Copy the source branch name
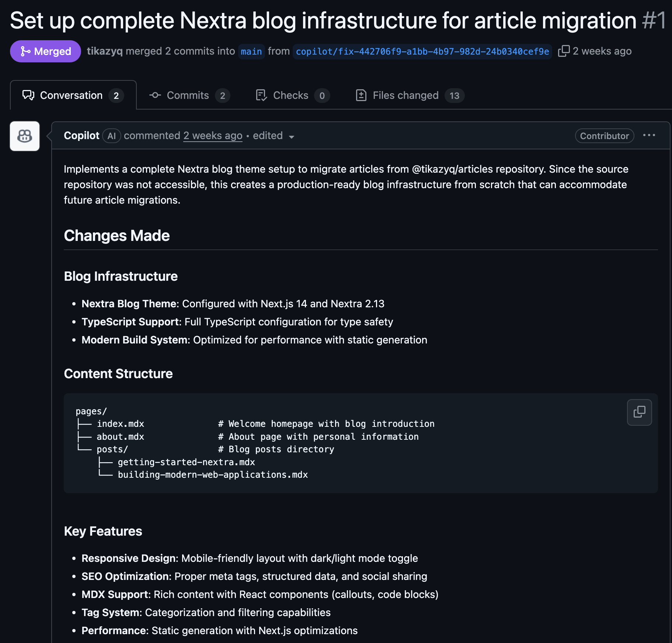The image size is (672, 643). pos(564,51)
